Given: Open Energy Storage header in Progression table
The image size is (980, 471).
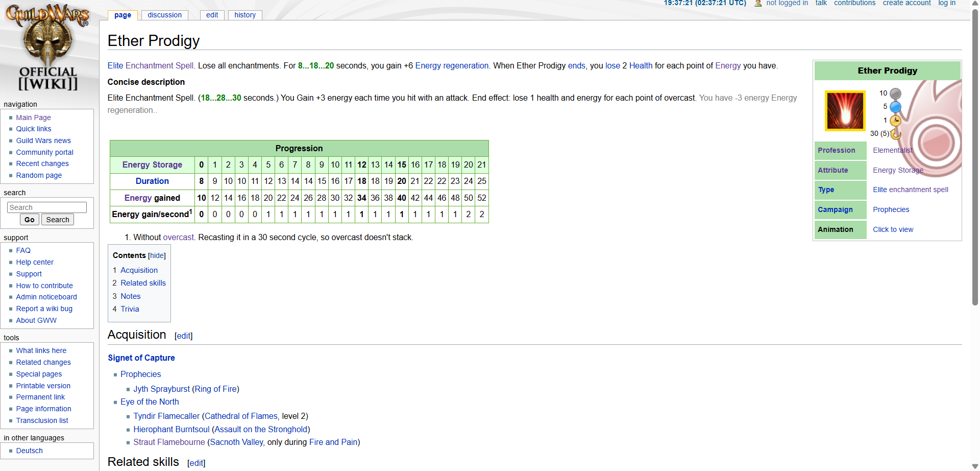Looking at the screenshot, I should [x=152, y=164].
